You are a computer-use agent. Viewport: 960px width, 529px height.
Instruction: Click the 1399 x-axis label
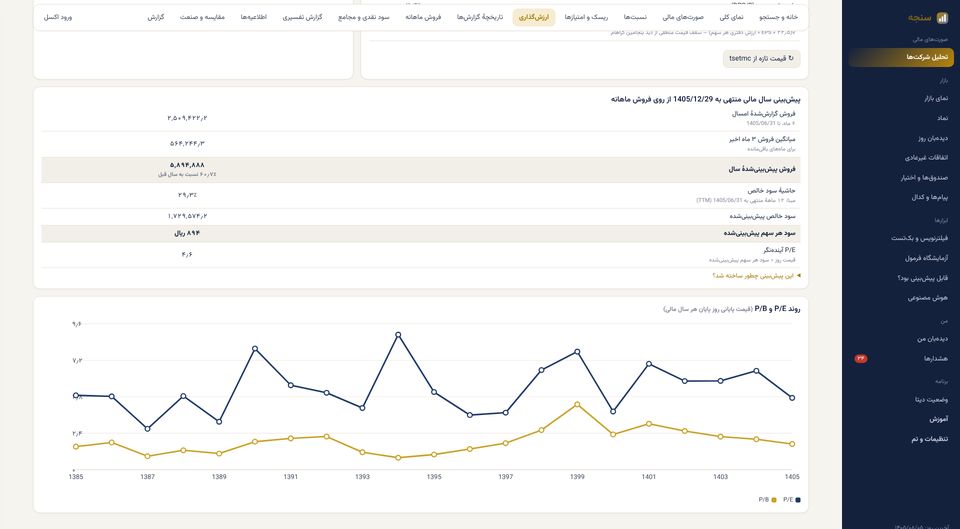577,477
